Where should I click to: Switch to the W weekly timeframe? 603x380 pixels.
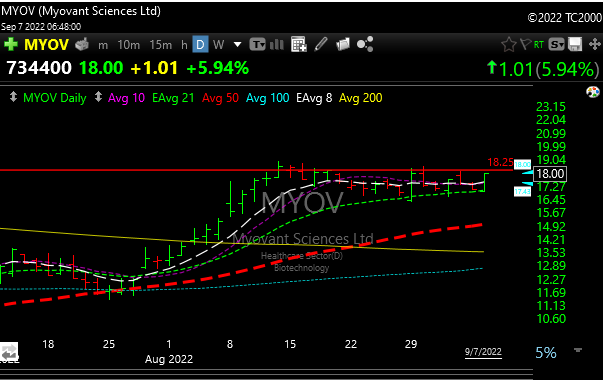218,45
